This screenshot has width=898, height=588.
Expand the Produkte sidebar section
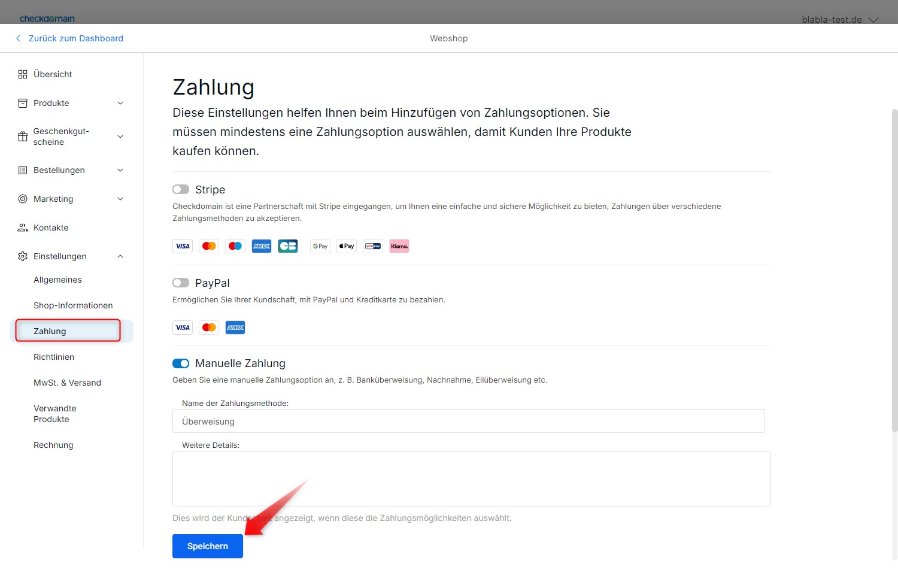(x=120, y=103)
